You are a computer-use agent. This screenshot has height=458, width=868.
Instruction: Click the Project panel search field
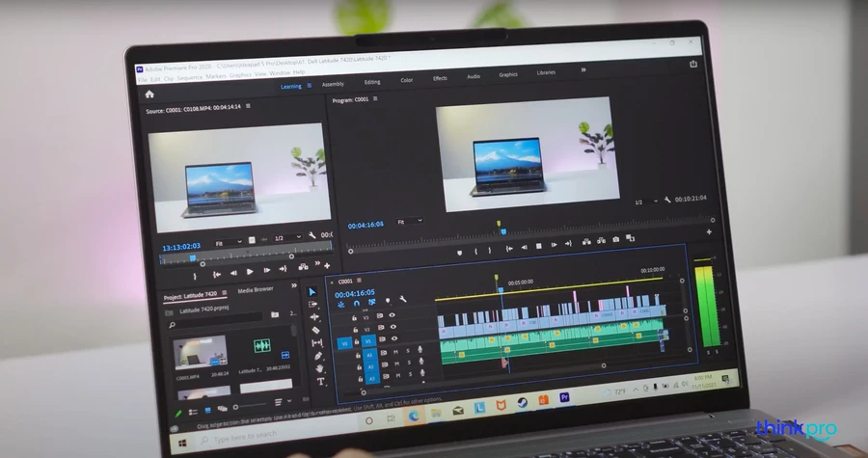[x=216, y=320]
